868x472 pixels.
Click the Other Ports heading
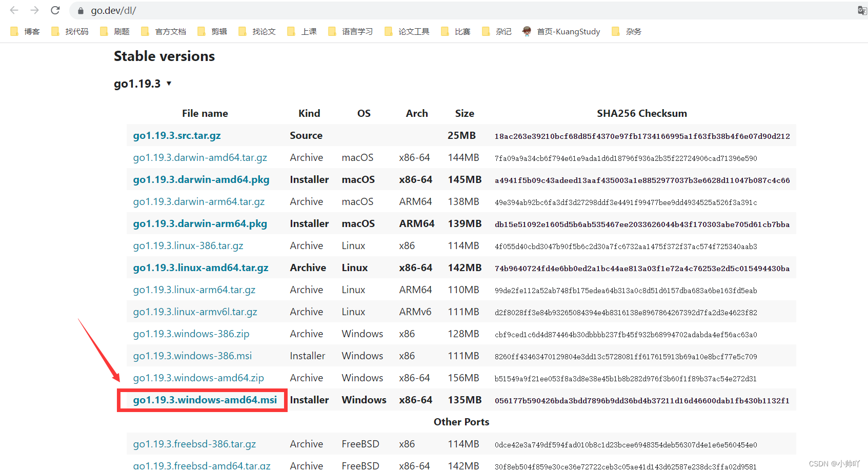(461, 422)
